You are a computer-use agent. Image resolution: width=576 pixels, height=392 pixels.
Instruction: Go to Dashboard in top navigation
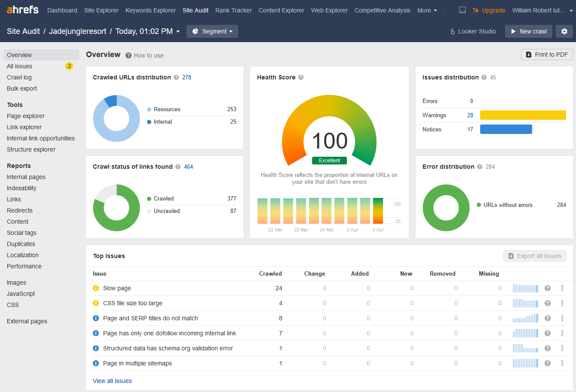pos(62,10)
